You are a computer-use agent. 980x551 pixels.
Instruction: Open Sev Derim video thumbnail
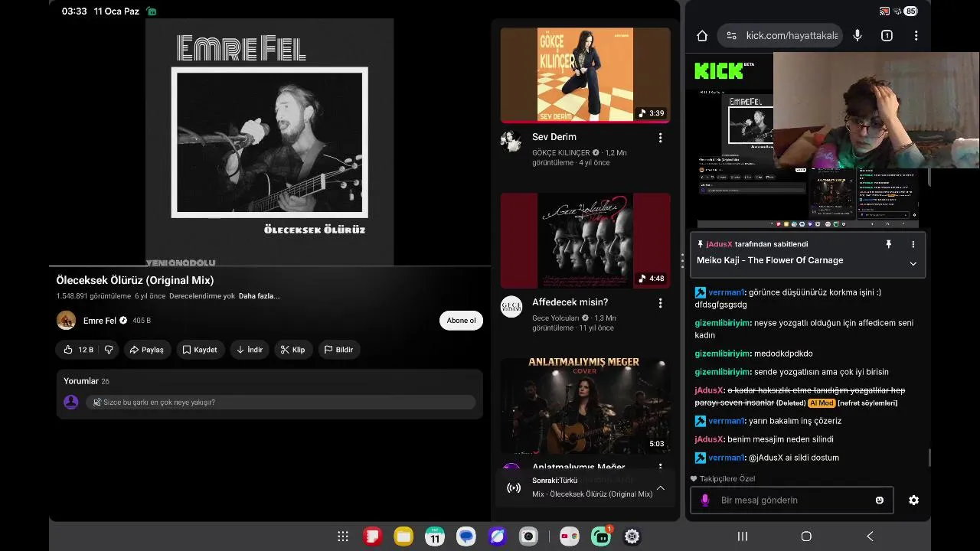(585, 75)
